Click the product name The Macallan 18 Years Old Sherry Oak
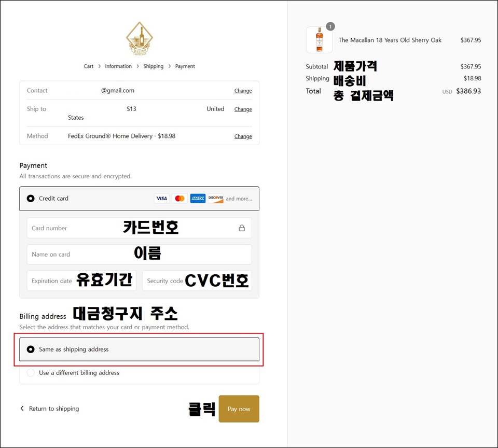Screen dimensions: 498x448 (390, 40)
